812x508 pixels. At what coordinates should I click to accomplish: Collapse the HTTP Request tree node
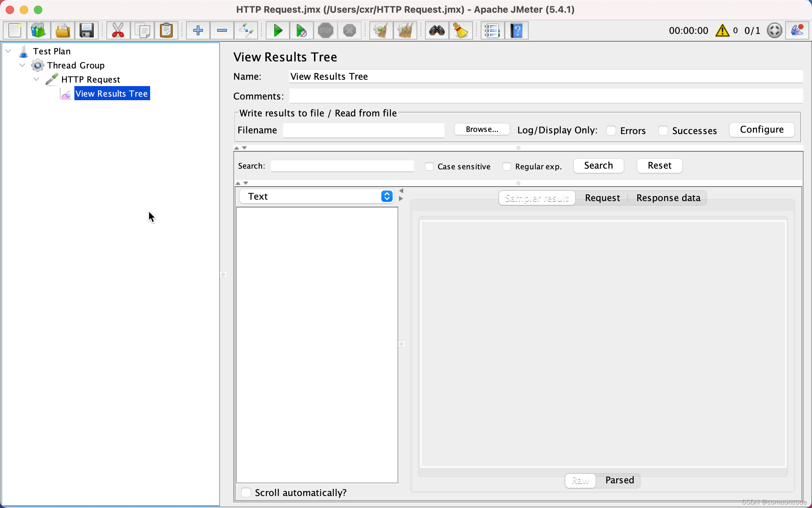point(36,79)
